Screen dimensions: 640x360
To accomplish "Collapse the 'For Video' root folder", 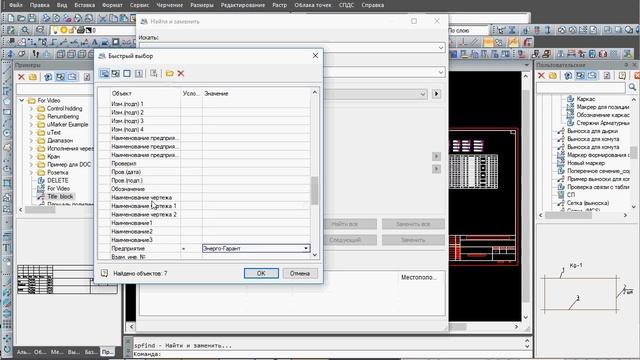I will pos(22,100).
